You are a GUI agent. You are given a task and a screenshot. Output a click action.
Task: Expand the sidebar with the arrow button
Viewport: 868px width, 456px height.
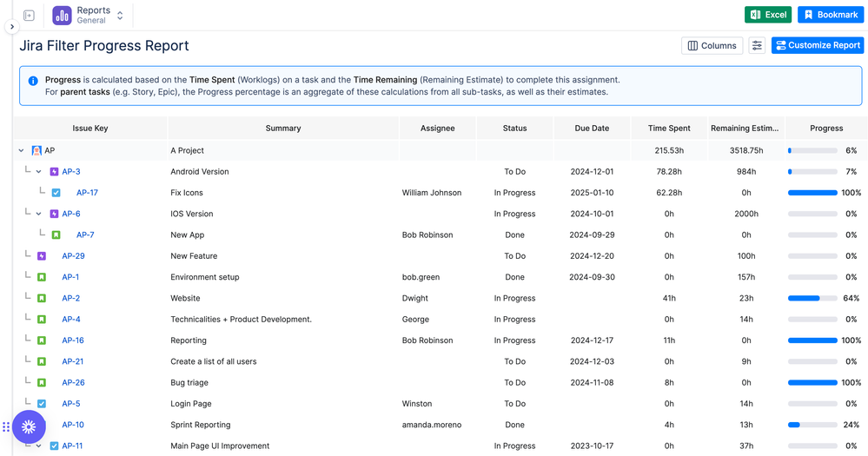tap(12, 27)
